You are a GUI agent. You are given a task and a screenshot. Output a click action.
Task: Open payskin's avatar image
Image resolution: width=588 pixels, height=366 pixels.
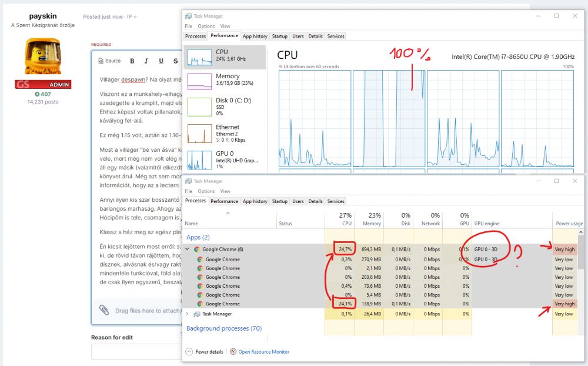[x=43, y=56]
